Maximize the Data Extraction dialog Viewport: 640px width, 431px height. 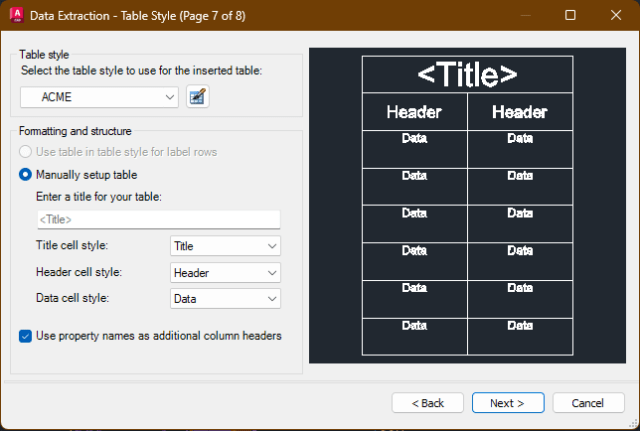pyautogui.click(x=570, y=16)
